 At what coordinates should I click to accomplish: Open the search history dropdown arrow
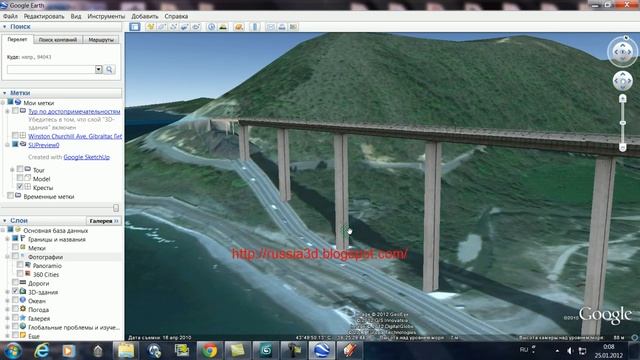(98, 69)
